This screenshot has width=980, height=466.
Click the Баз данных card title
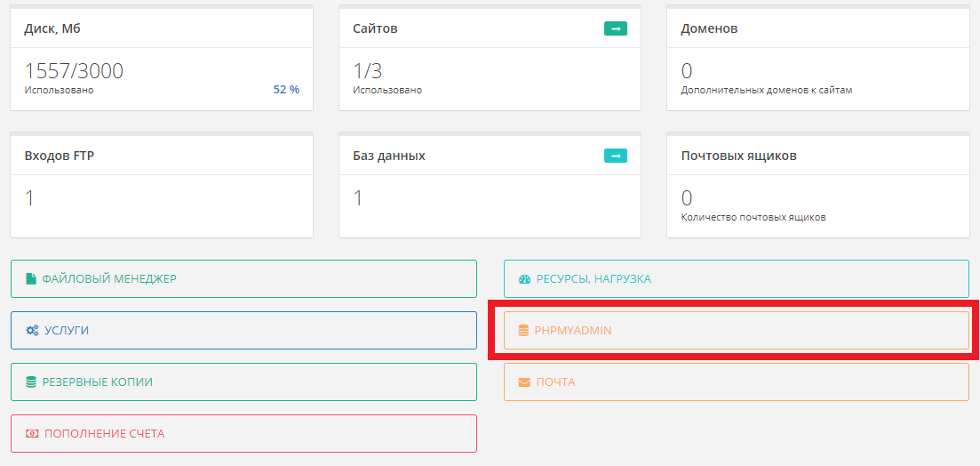tap(389, 156)
